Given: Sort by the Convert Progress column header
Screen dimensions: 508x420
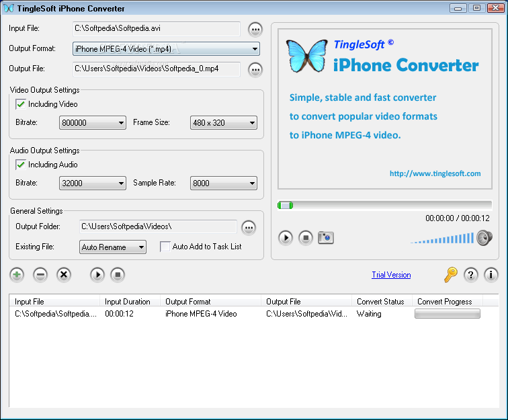Looking at the screenshot, I should point(448,301).
